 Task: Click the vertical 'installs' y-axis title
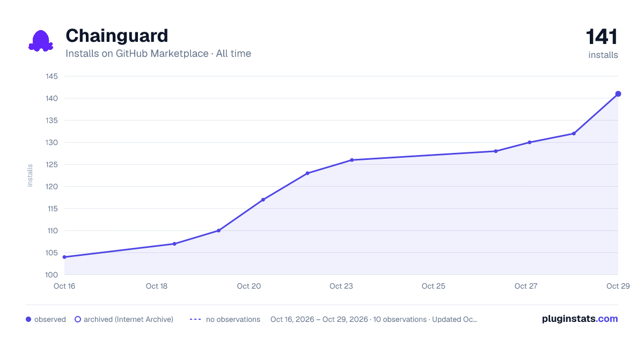pos(30,175)
